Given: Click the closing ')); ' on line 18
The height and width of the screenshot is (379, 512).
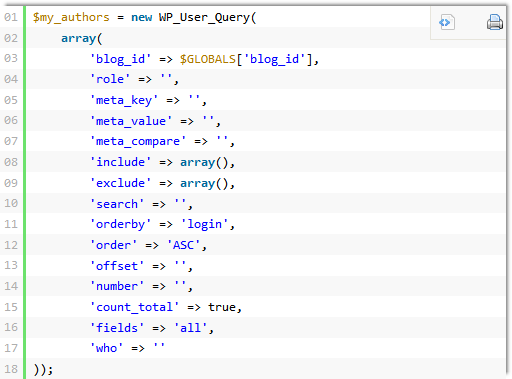Looking at the screenshot, I should [43, 369].
